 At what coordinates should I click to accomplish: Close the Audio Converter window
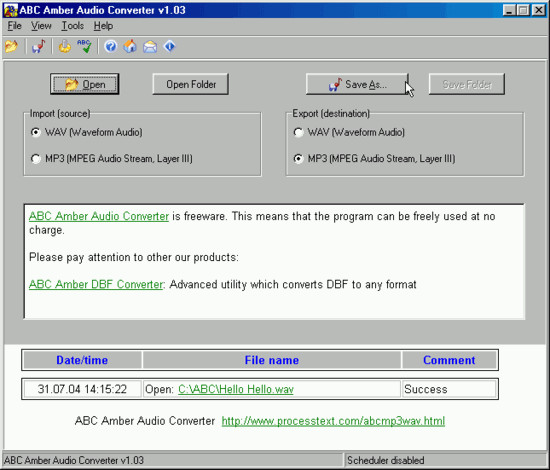(x=539, y=10)
